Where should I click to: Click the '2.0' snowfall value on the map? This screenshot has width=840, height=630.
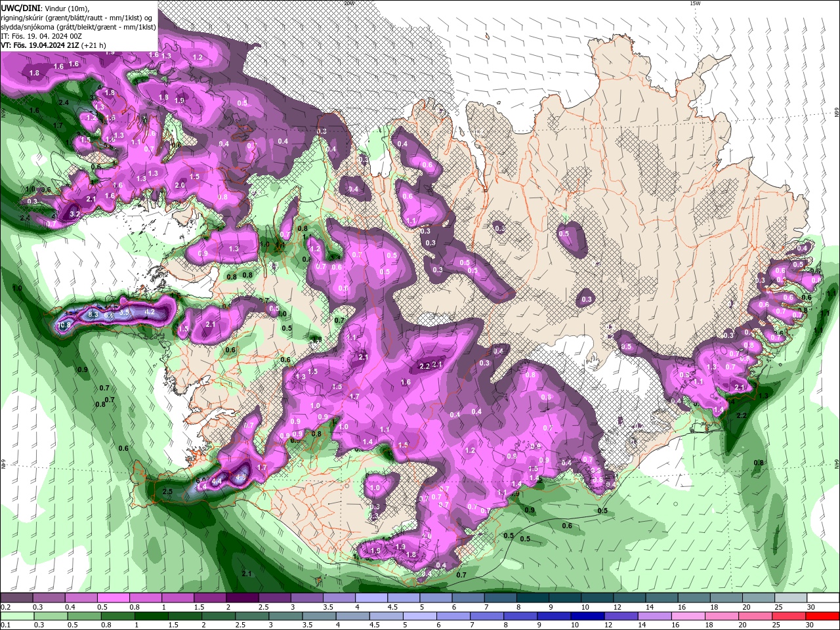(x=180, y=185)
